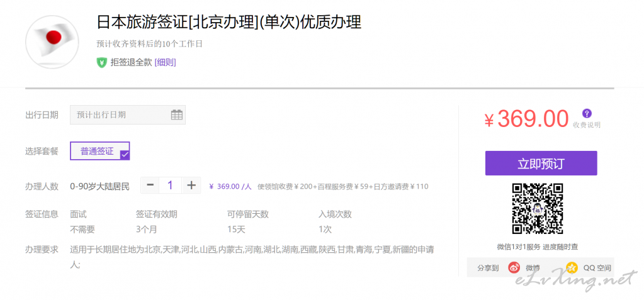Screen dimensions: 644x300
Task: Click the ¥369.00 price display
Action: point(526,119)
